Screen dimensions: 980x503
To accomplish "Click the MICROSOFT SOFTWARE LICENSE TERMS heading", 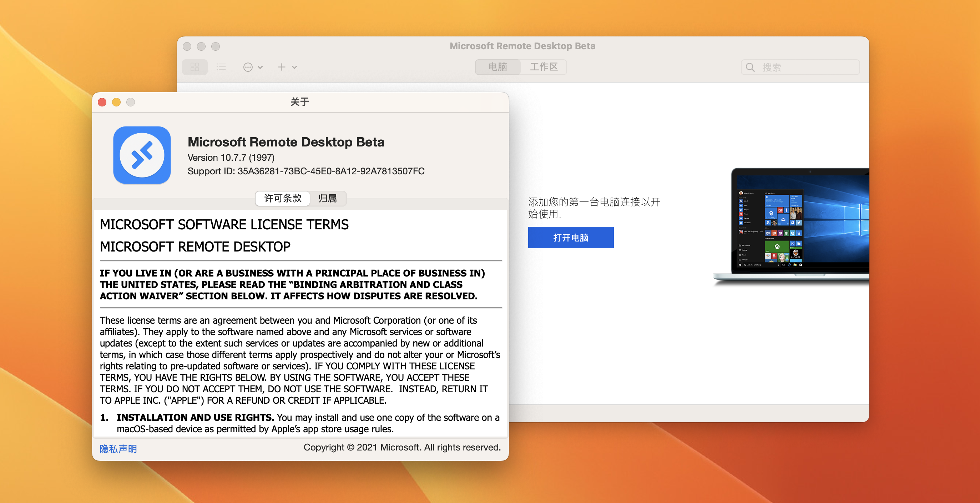I will pyautogui.click(x=224, y=225).
